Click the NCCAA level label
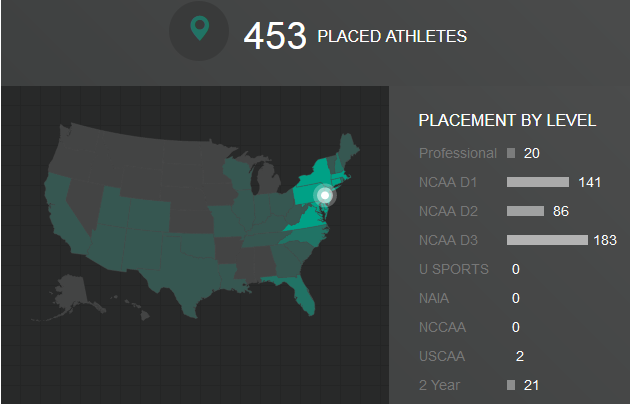This screenshot has width=630, height=404. pyautogui.click(x=442, y=327)
